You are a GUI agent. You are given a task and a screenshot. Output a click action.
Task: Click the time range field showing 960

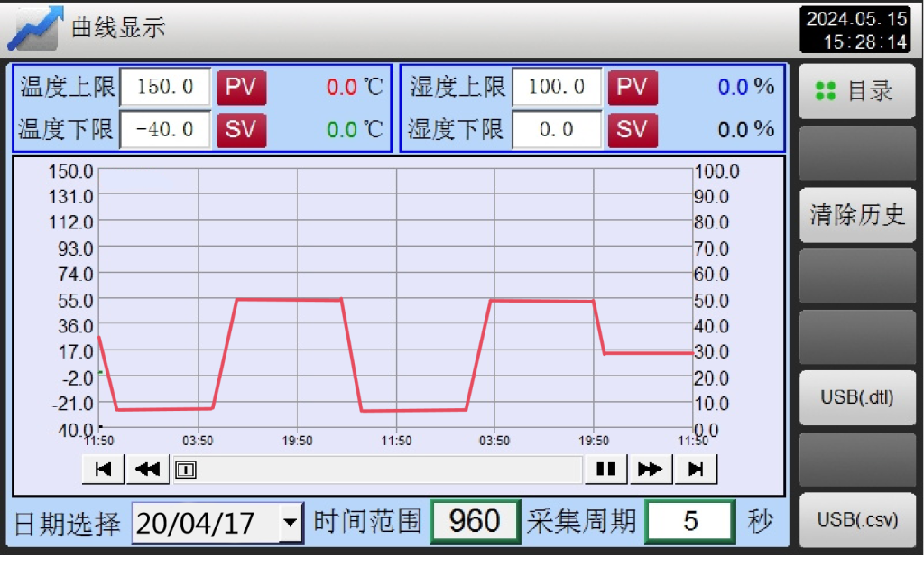tap(475, 522)
